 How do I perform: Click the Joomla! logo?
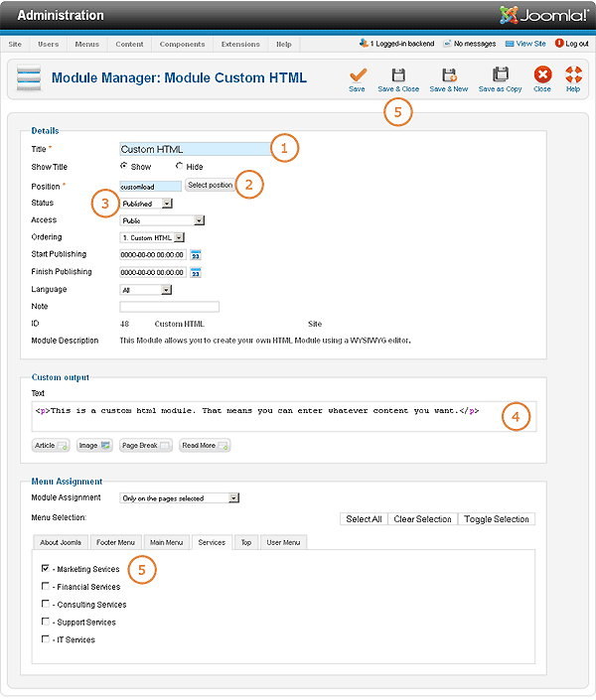coord(544,15)
